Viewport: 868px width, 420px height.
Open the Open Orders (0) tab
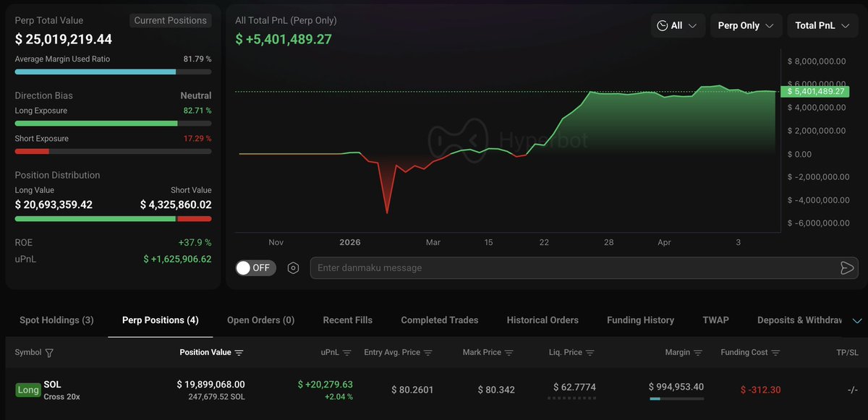point(261,320)
